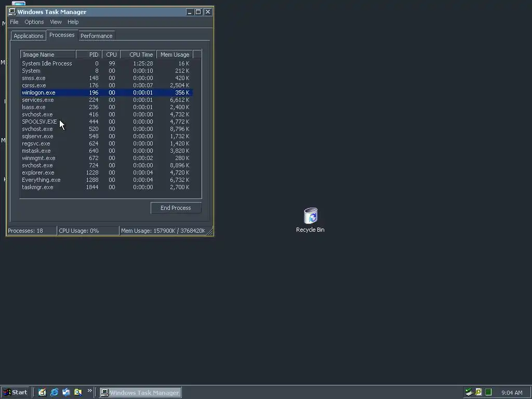Open the Start menu

(15, 392)
